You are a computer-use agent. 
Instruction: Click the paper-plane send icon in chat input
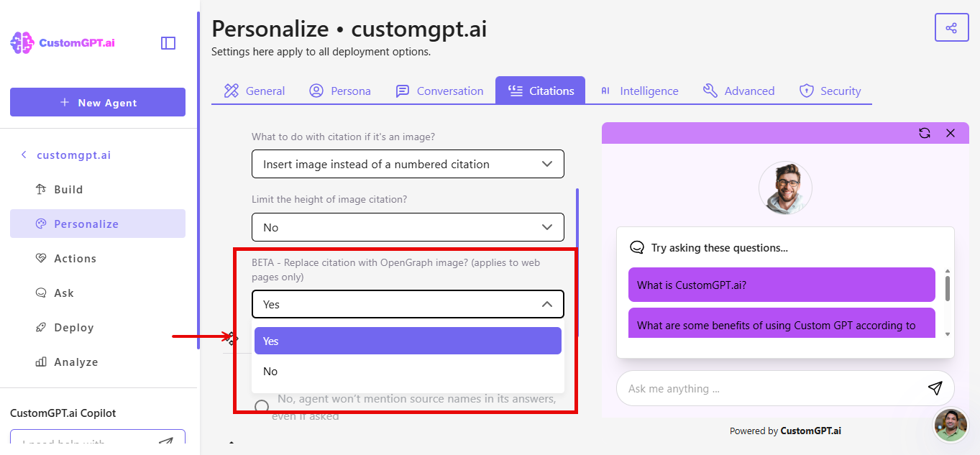(x=935, y=388)
